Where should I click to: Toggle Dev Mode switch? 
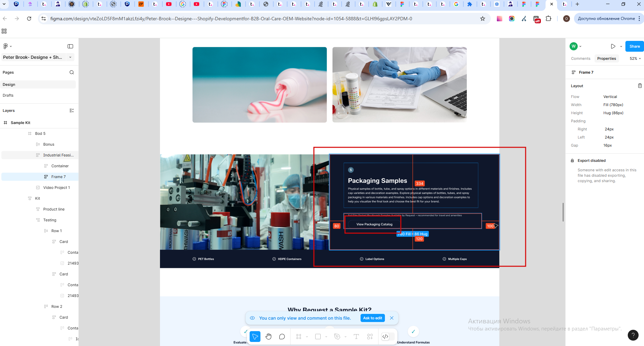coord(388,337)
